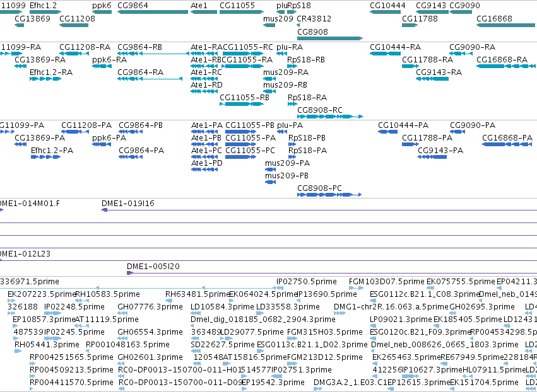This screenshot has width=537, height=392.
Task: Select protein CG11055-PC
Action: [240, 157]
